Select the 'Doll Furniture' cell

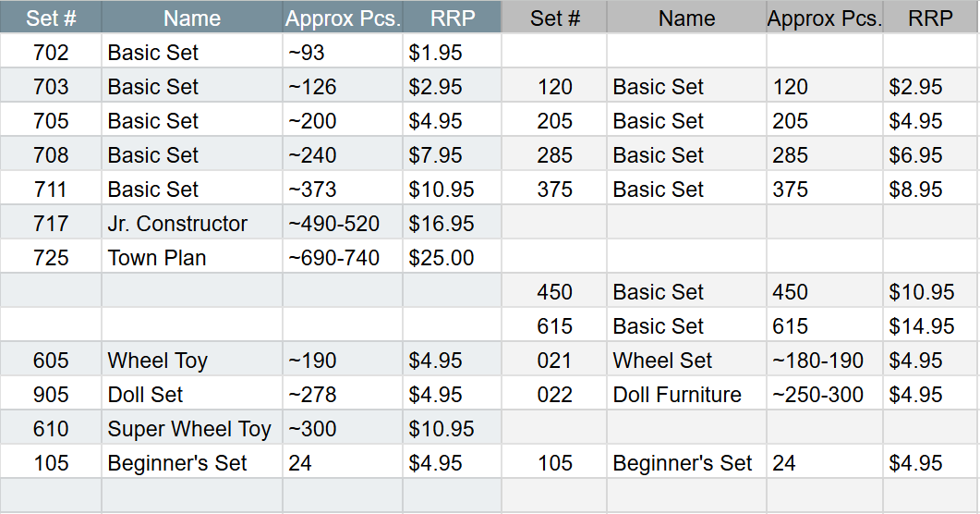pos(686,395)
